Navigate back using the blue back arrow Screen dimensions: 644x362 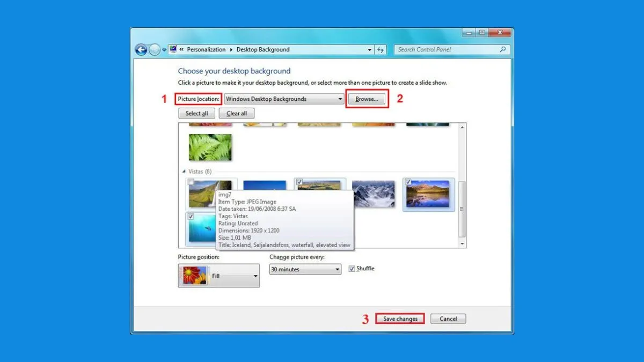141,49
